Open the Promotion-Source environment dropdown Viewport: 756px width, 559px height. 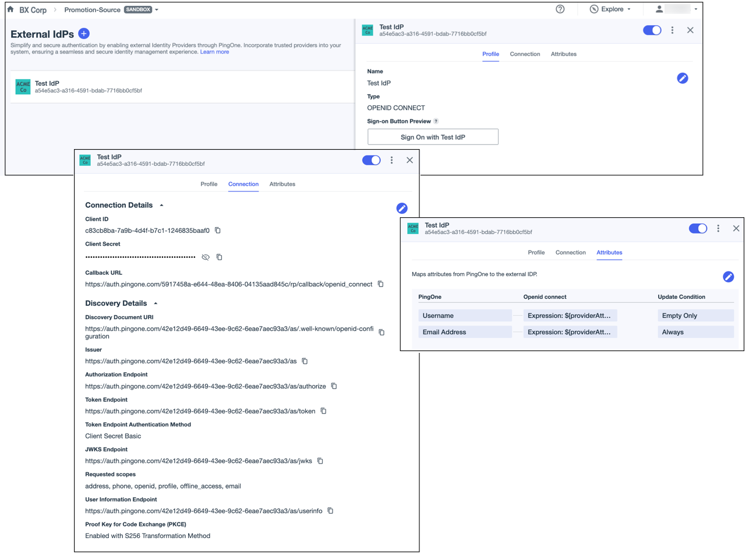(157, 10)
